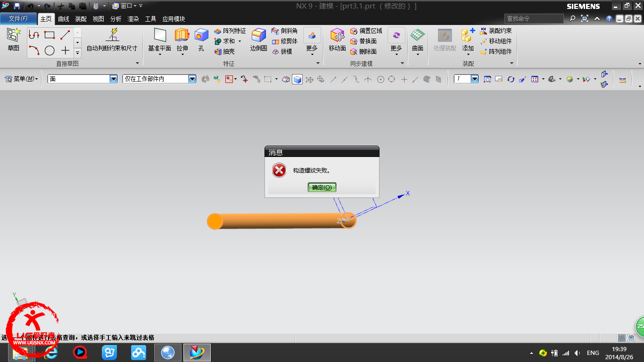Image resolution: width=644 pixels, height=362 pixels.
Task: Click the orange cylinder body in viewport
Action: click(x=281, y=221)
